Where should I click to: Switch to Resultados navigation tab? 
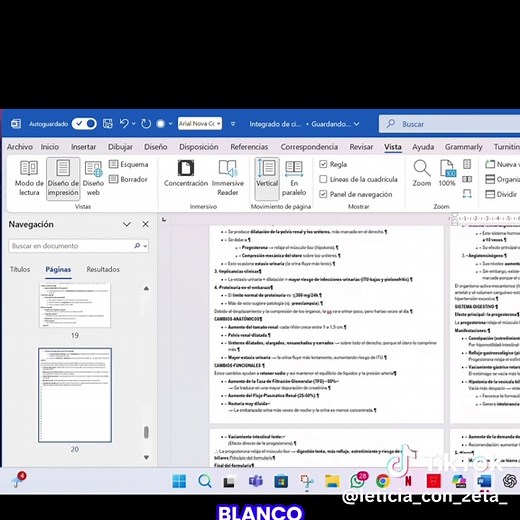tap(103, 269)
